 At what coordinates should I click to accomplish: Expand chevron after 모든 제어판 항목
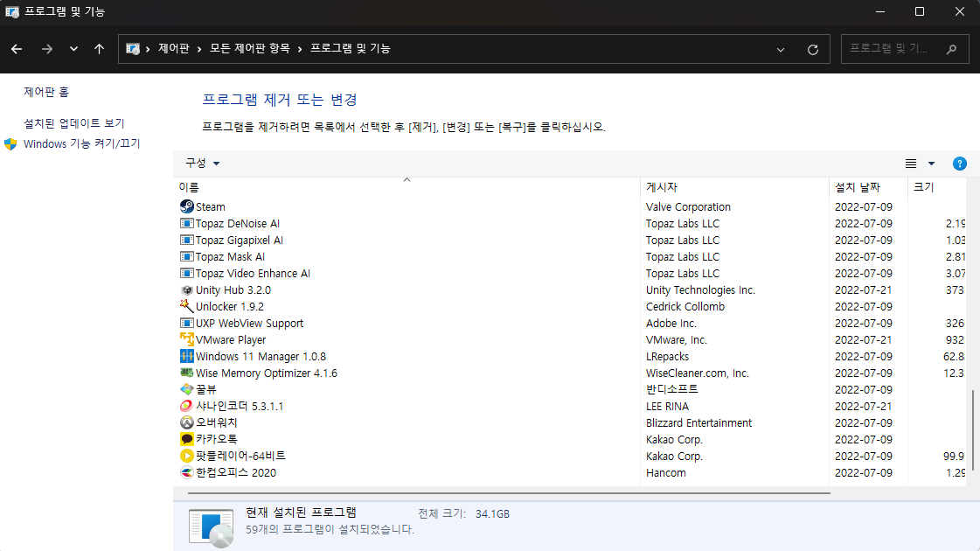pyautogui.click(x=300, y=49)
